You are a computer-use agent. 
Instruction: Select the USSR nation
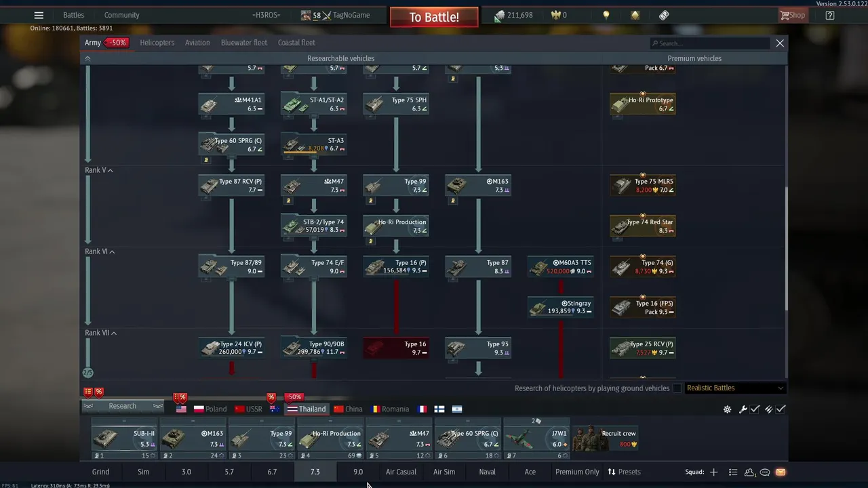[x=248, y=409]
